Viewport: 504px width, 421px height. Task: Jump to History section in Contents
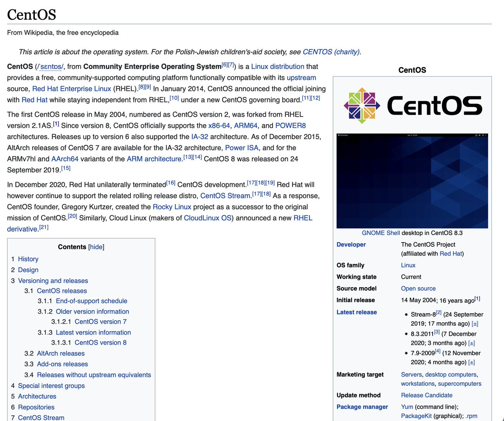tap(28, 259)
